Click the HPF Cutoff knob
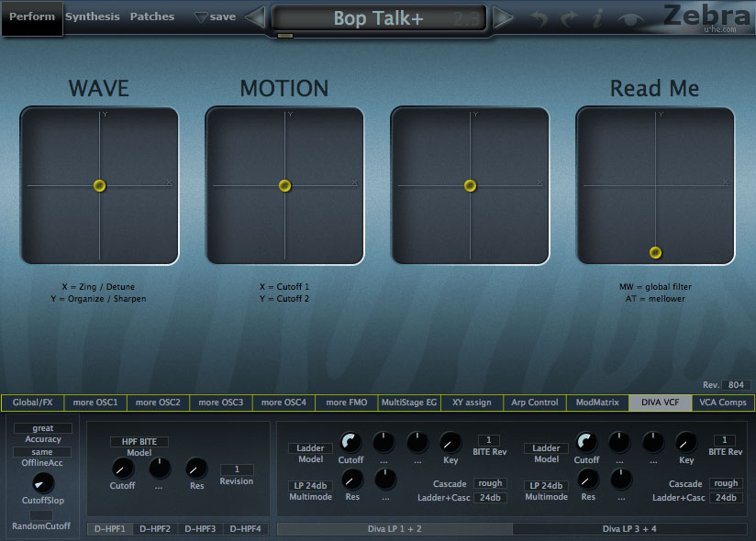This screenshot has height=541, width=756. 122,468
